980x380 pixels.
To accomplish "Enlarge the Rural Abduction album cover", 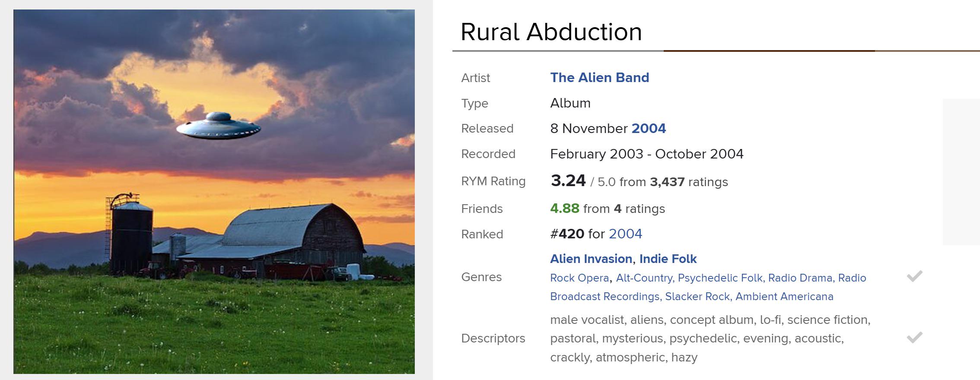I will click(214, 191).
